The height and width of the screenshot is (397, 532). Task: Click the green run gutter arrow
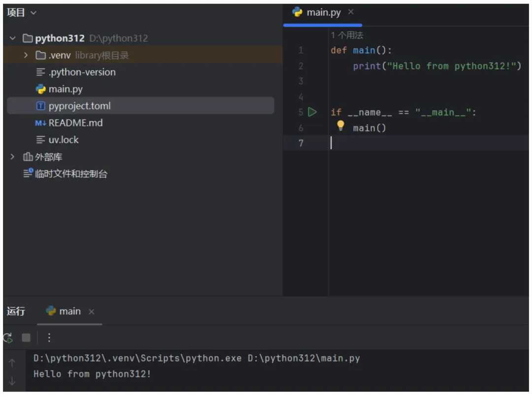pos(312,112)
